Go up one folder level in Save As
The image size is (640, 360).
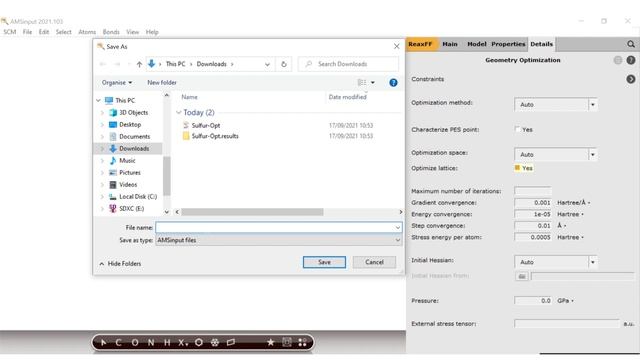[139, 64]
